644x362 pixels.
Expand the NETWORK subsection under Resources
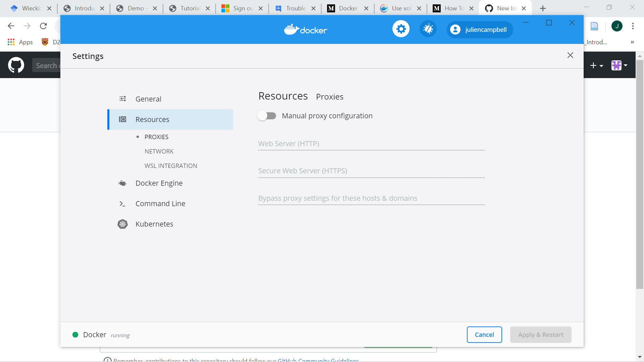click(x=159, y=151)
